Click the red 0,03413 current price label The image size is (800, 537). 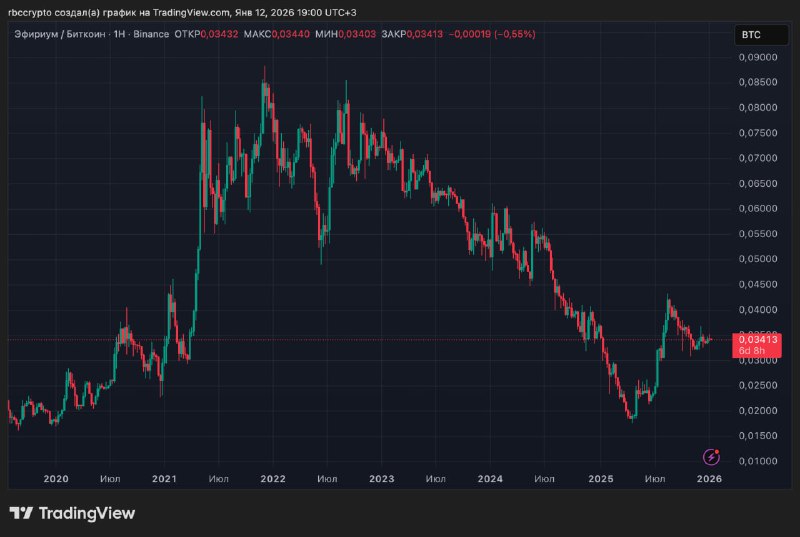[759, 340]
